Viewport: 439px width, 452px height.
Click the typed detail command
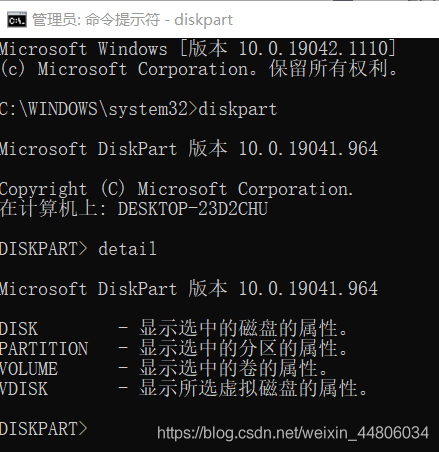pyautogui.click(x=127, y=249)
